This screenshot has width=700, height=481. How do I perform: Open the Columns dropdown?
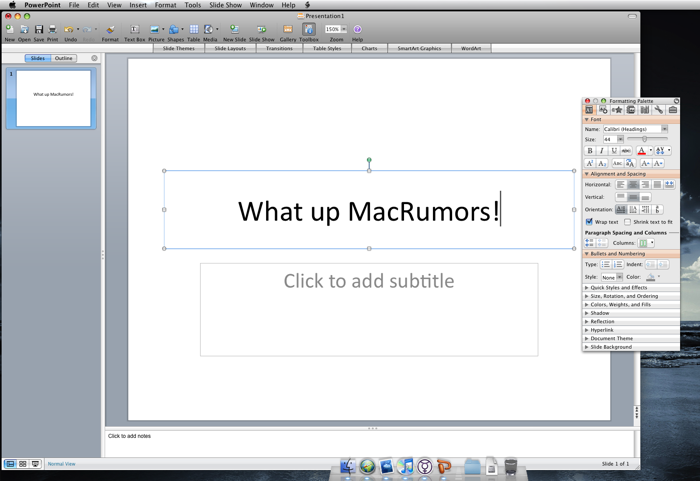click(x=652, y=243)
